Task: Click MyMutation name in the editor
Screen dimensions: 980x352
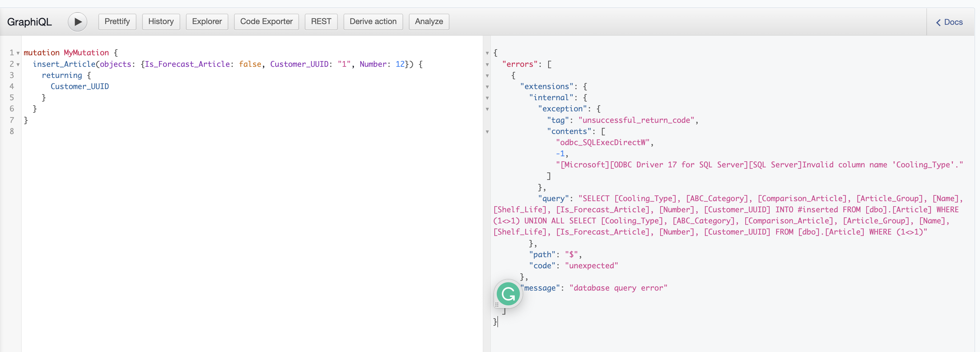Action: [87, 52]
